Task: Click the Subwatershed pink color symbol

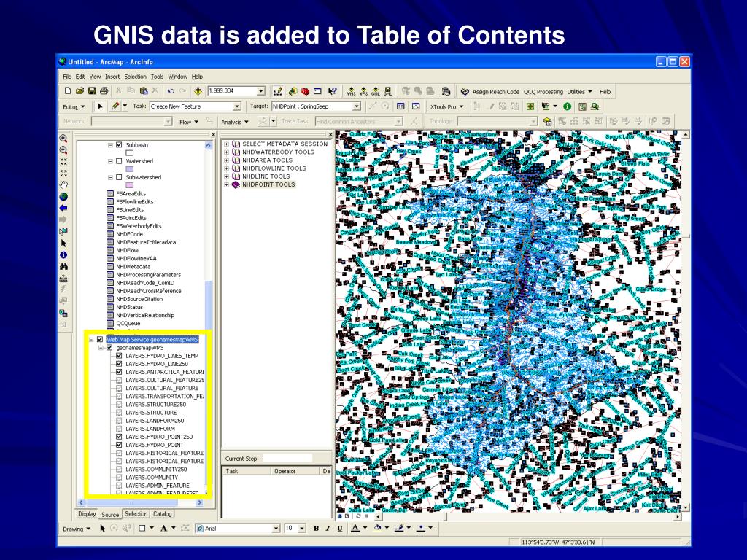Action: pos(130,185)
